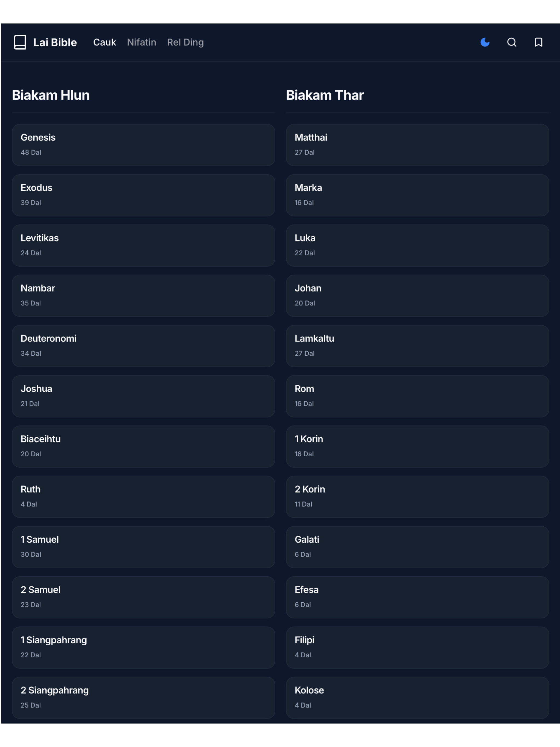The image size is (560, 747).
Task: Open Exodus with 39 Dal
Action: (x=144, y=195)
